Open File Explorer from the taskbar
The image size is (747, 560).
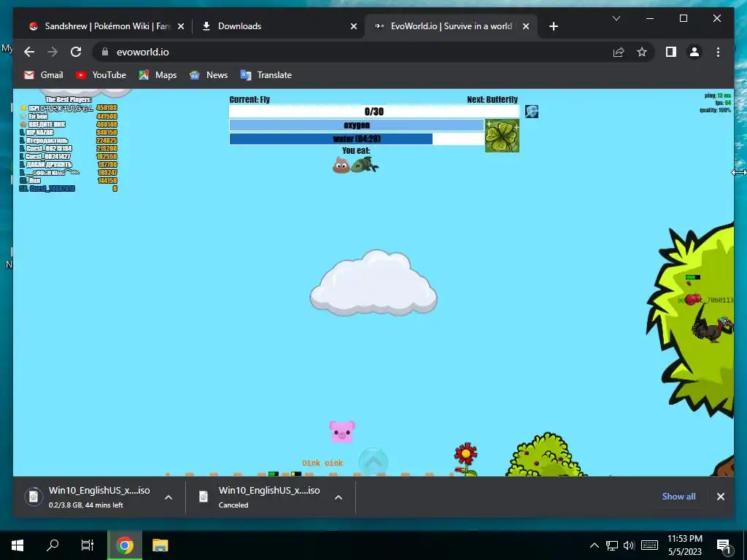pos(160,545)
